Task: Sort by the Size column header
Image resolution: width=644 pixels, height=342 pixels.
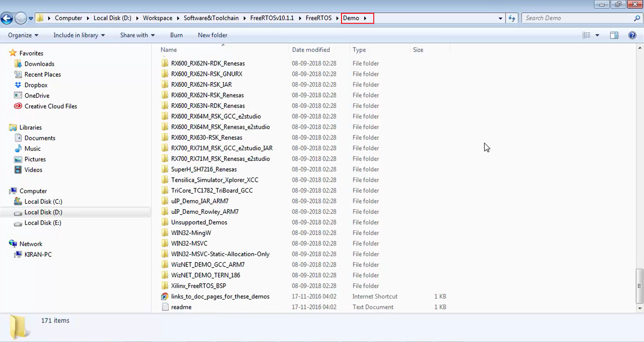Action: click(x=418, y=50)
